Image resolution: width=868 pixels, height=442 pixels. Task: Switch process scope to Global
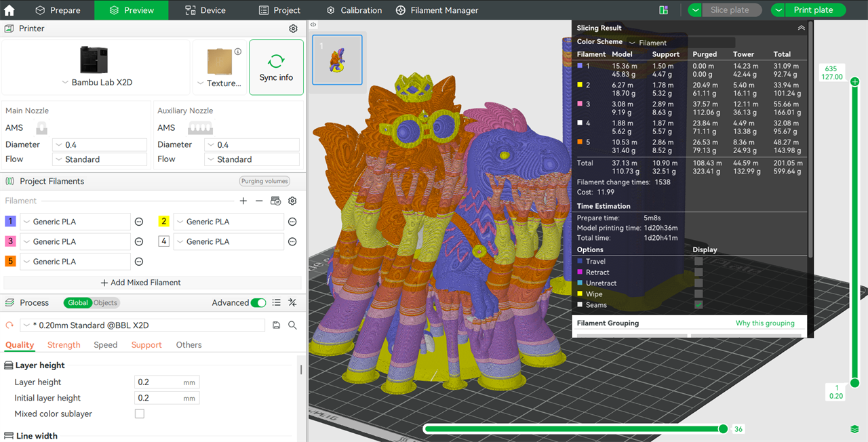[78, 303]
